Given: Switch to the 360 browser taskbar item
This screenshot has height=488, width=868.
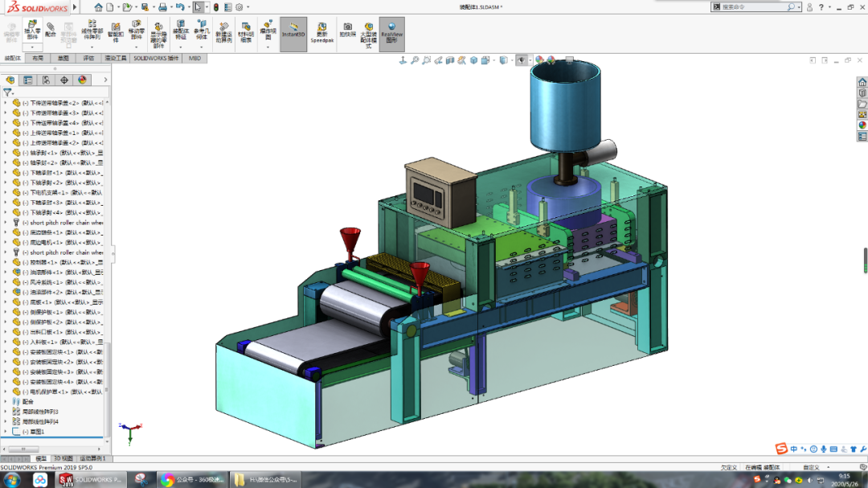Looking at the screenshot, I should click(x=191, y=480).
